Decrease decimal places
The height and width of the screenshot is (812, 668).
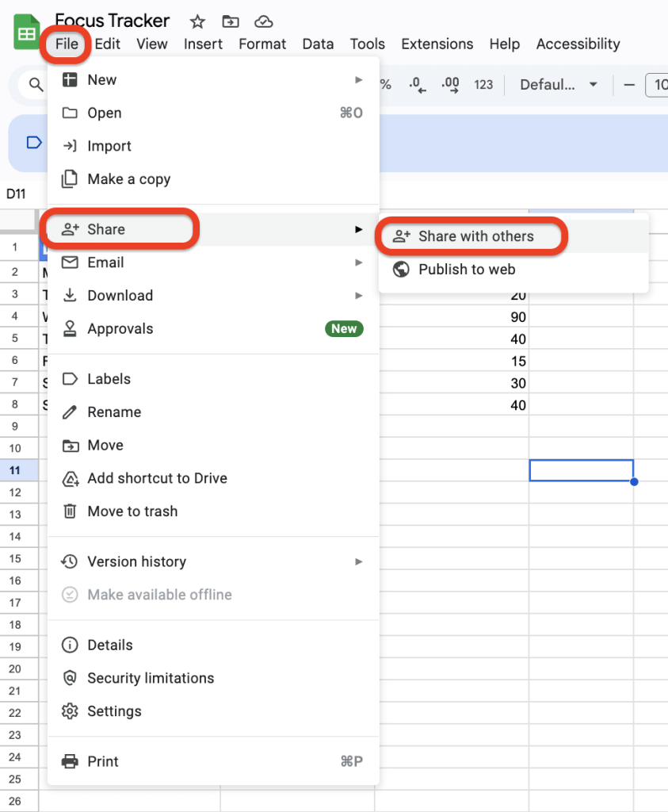(417, 85)
